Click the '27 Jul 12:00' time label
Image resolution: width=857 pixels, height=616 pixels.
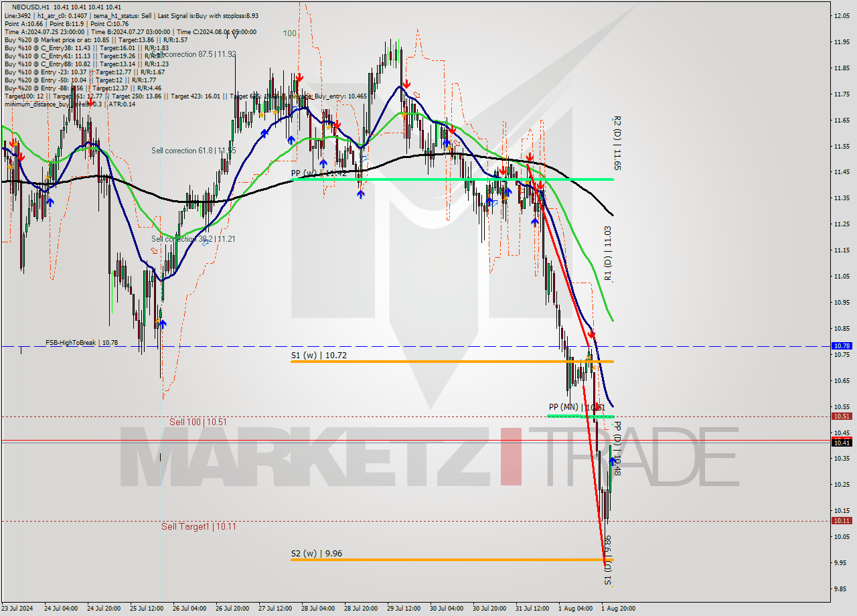[x=275, y=609]
